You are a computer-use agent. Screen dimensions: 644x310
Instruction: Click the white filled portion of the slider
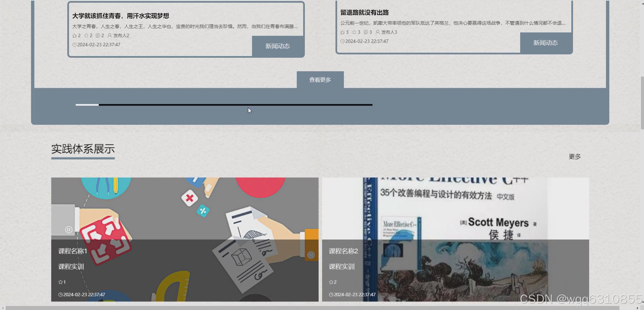[x=87, y=105]
